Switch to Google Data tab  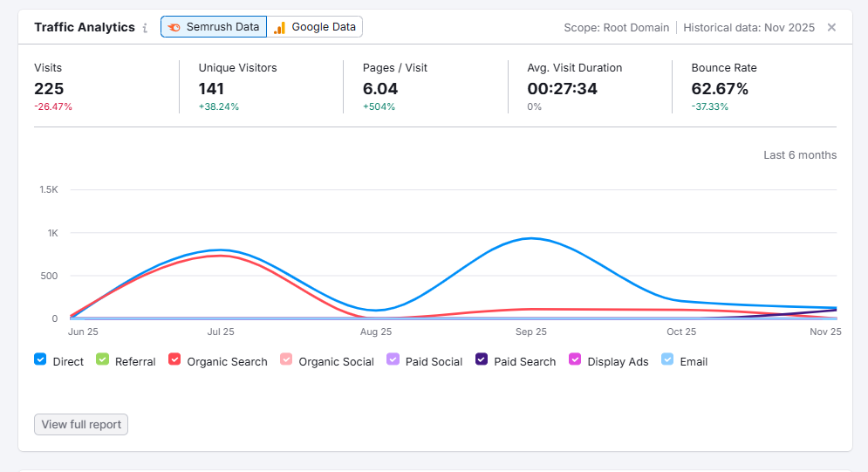pos(315,27)
